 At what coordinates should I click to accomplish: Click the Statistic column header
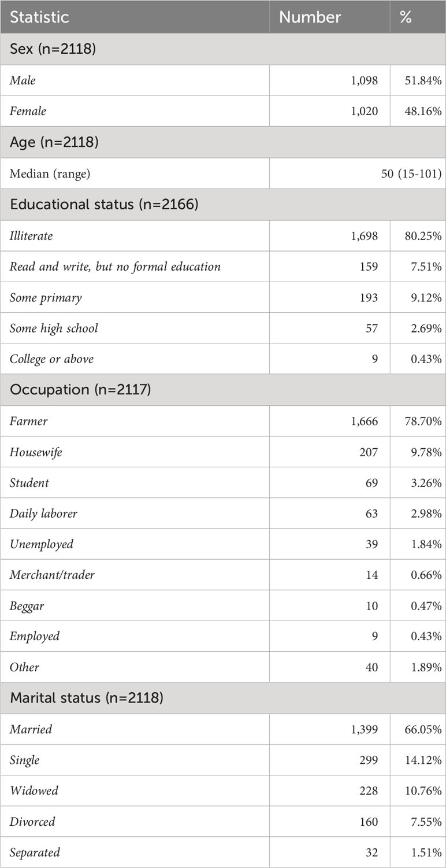point(39,17)
